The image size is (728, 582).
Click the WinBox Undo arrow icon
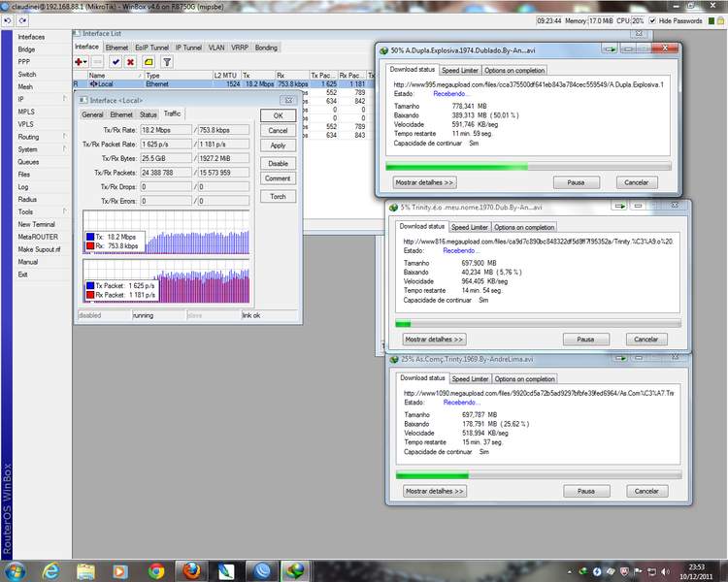(10, 20)
